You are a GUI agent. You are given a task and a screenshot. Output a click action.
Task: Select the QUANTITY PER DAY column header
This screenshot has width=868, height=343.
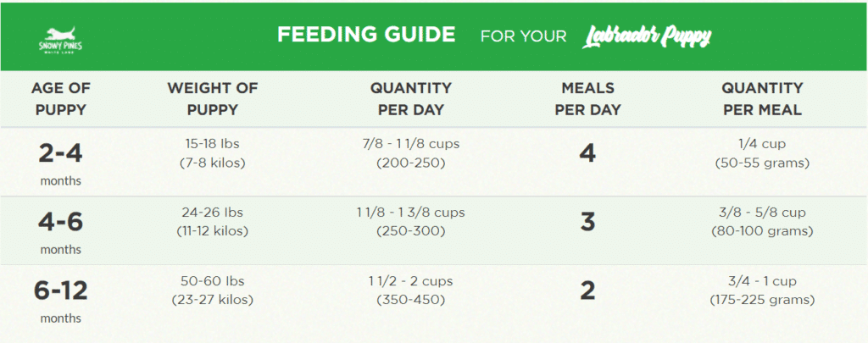[x=411, y=99]
